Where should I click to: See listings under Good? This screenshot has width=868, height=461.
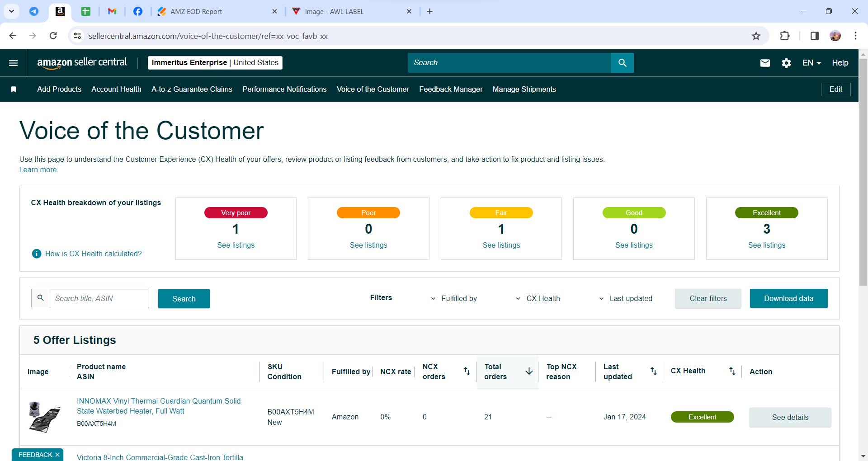click(x=634, y=245)
